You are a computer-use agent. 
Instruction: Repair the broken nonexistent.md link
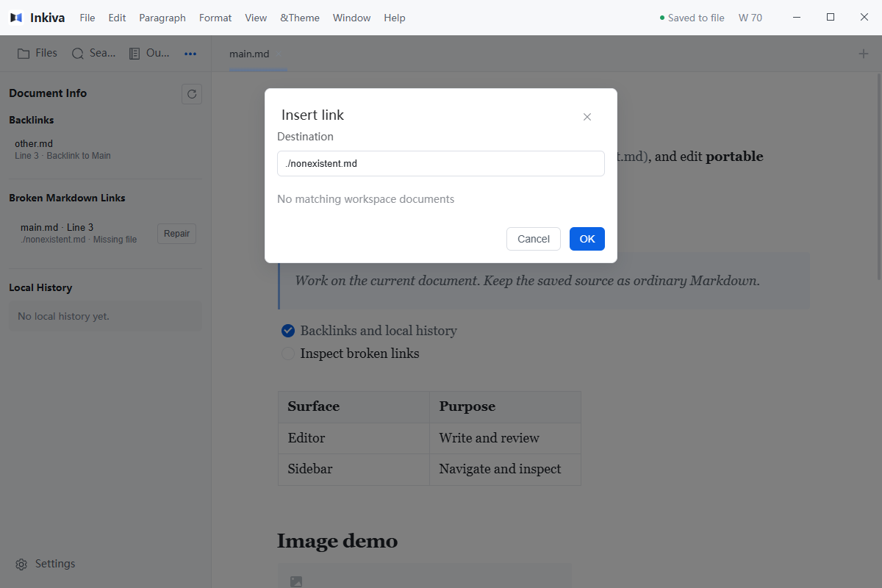[176, 234]
